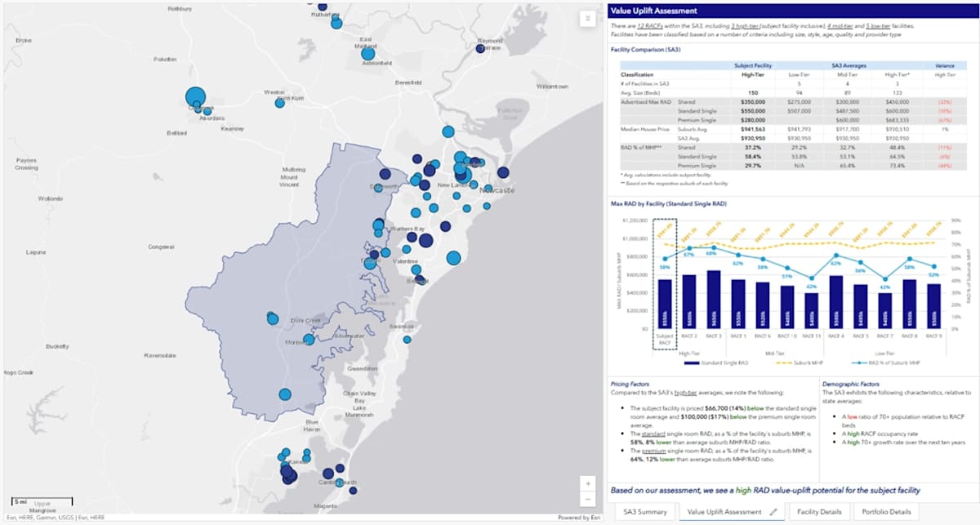The height and width of the screenshot is (525, 980).
Task: Switch to the SA3 Summary tab
Action: point(645,512)
